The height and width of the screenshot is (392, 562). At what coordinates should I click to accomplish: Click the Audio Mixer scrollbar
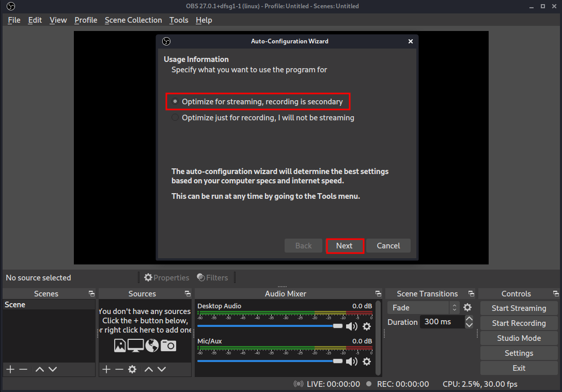pos(378,338)
